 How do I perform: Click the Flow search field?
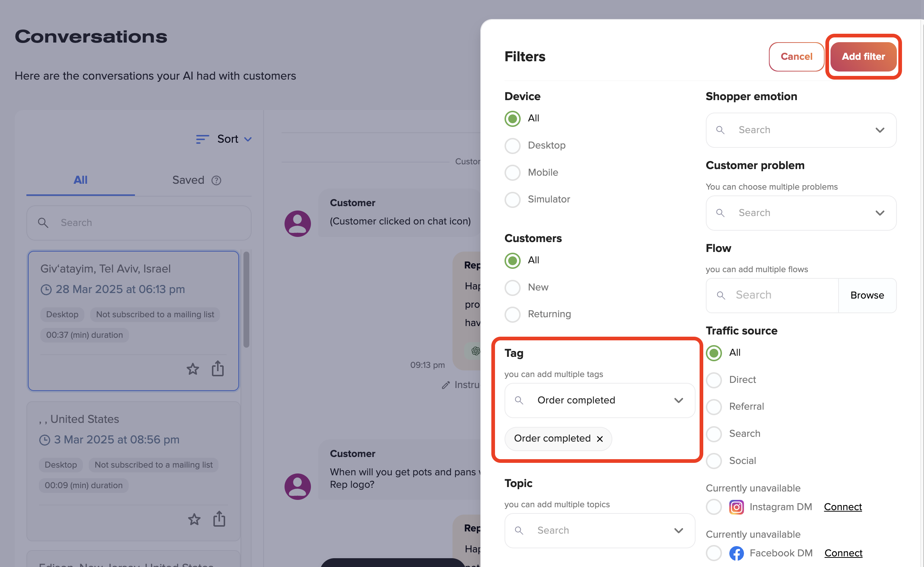pos(772,295)
